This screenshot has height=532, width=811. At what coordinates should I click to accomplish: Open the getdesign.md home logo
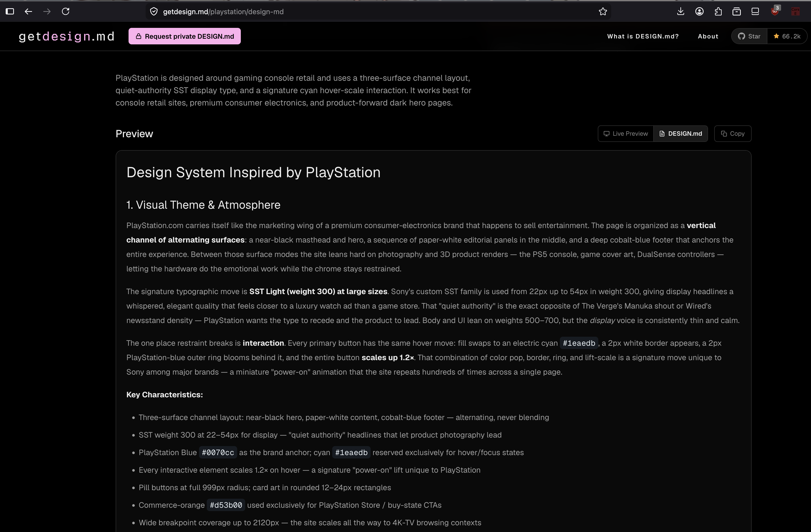click(66, 36)
